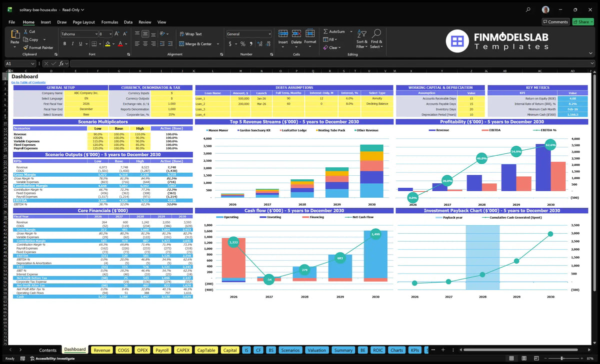Open Sort & Filter dropdown
The width and height of the screenshot is (600, 364).
[x=362, y=38]
